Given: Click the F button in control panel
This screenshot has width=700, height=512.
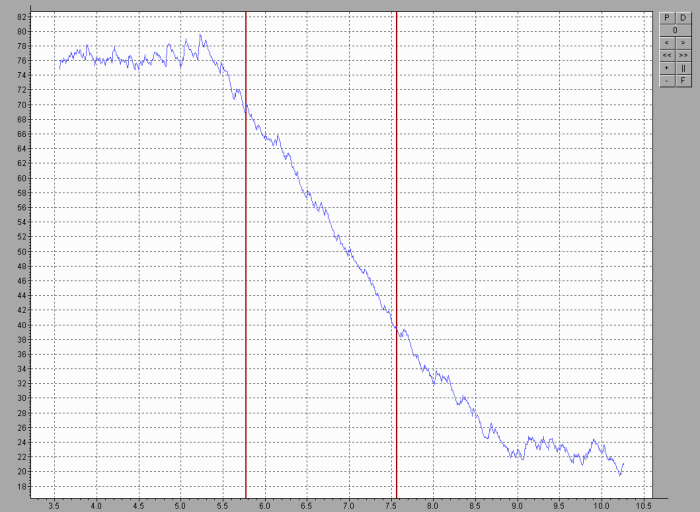Looking at the screenshot, I should coord(683,80).
